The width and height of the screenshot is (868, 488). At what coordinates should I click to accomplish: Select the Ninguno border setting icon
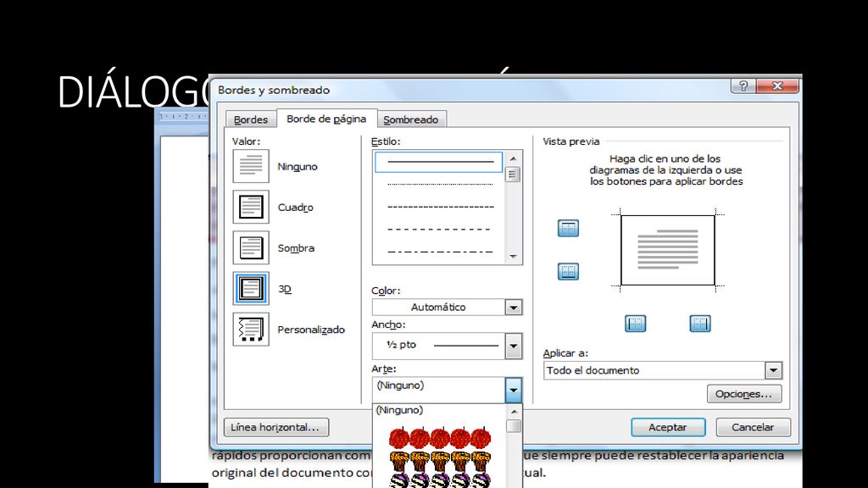pyautogui.click(x=251, y=166)
